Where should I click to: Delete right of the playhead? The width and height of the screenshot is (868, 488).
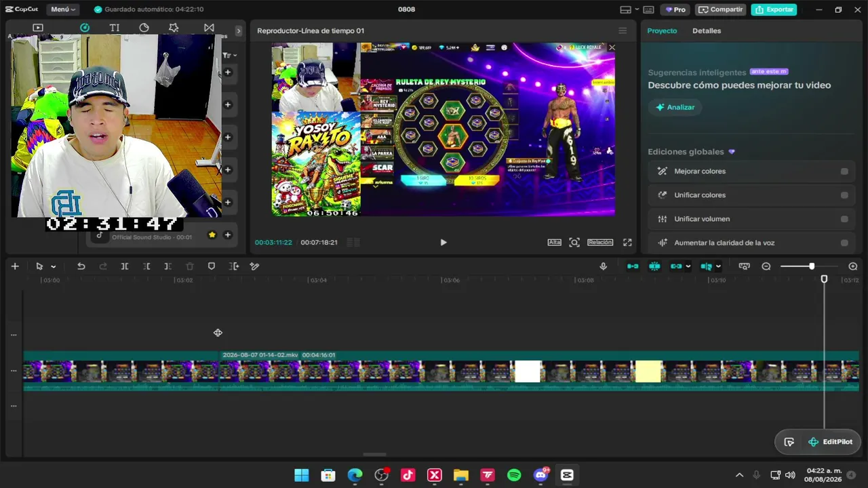click(168, 266)
